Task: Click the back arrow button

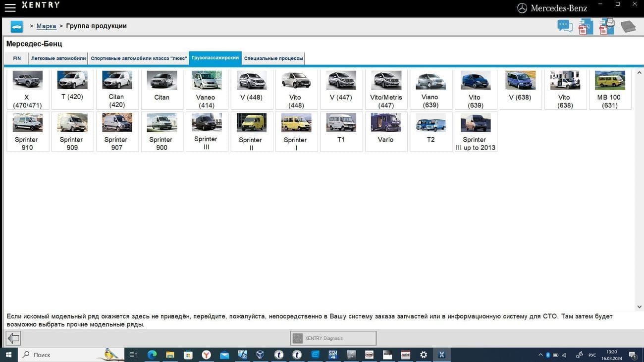Action: [x=13, y=338]
